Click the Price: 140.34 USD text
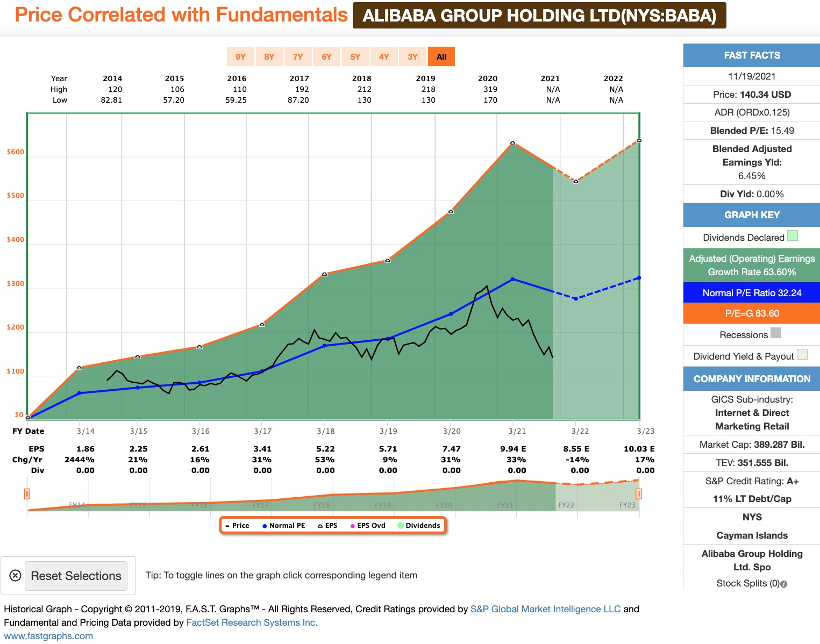This screenshot has width=820, height=644. coord(752,95)
